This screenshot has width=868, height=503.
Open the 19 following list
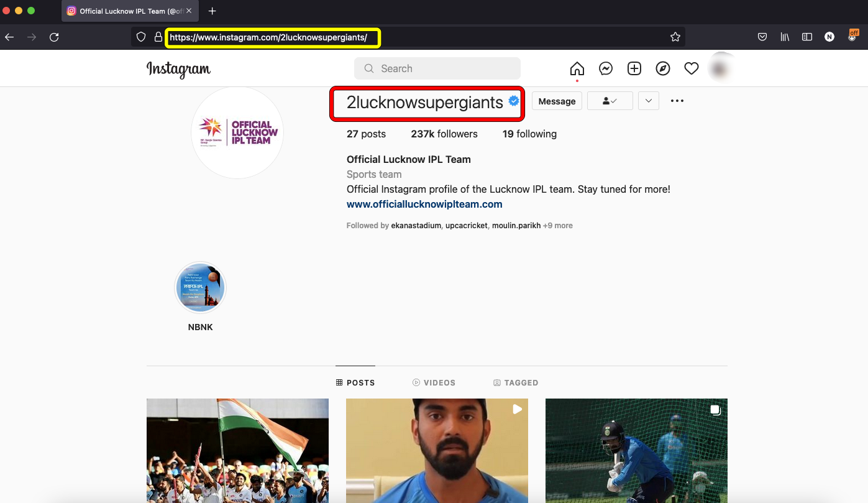tap(529, 134)
